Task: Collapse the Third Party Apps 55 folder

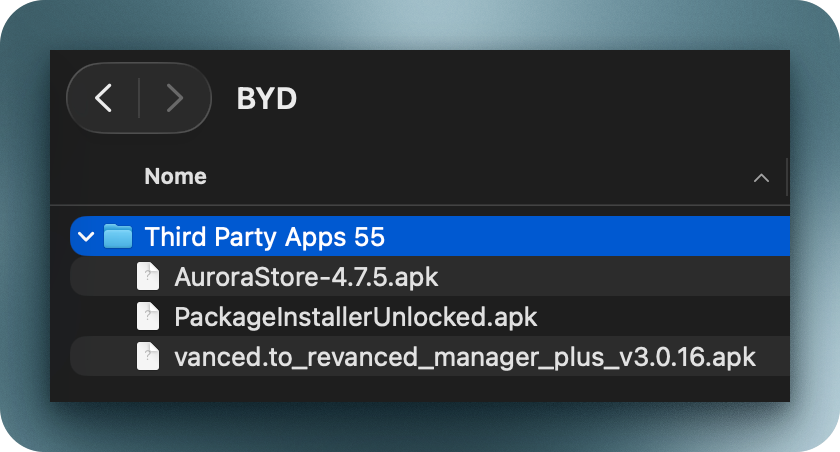Action: pyautogui.click(x=86, y=237)
